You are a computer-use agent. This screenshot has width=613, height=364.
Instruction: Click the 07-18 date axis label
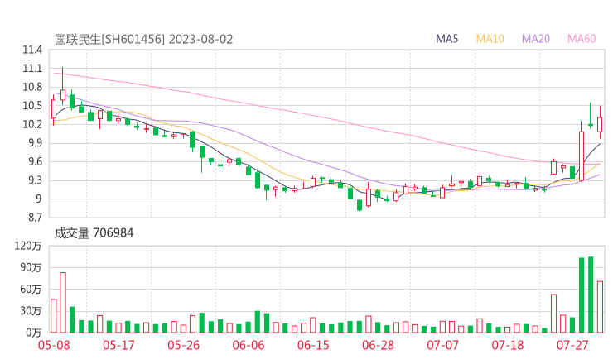(x=508, y=345)
